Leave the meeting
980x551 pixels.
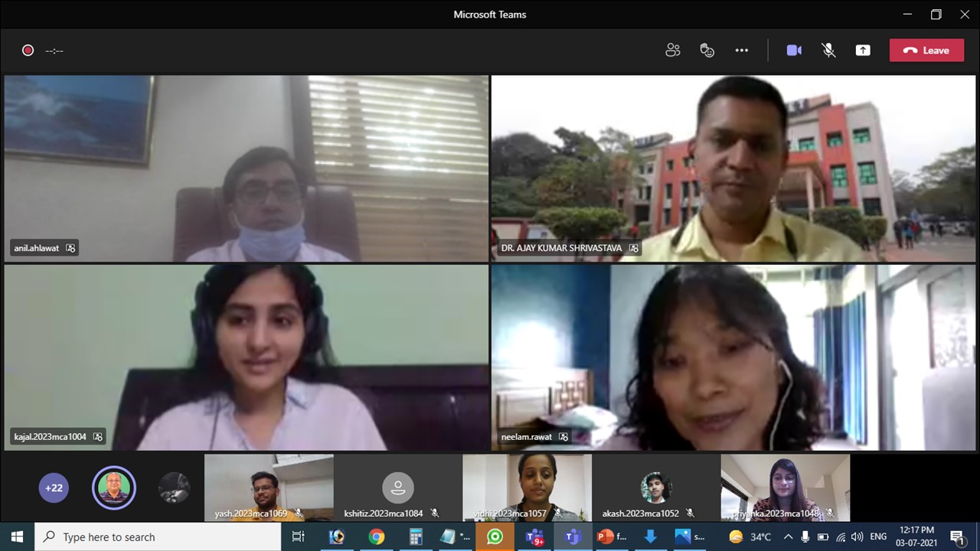click(x=926, y=51)
